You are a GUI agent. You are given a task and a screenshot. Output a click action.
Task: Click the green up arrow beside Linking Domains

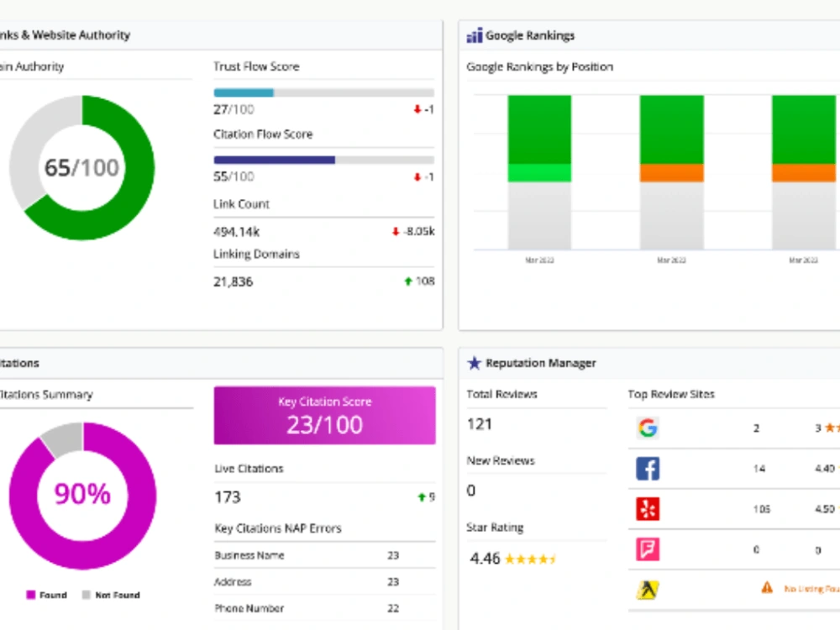(x=408, y=281)
